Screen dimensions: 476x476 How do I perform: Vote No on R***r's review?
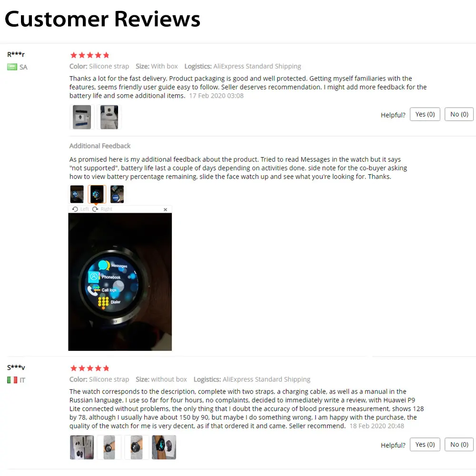pyautogui.click(x=459, y=114)
